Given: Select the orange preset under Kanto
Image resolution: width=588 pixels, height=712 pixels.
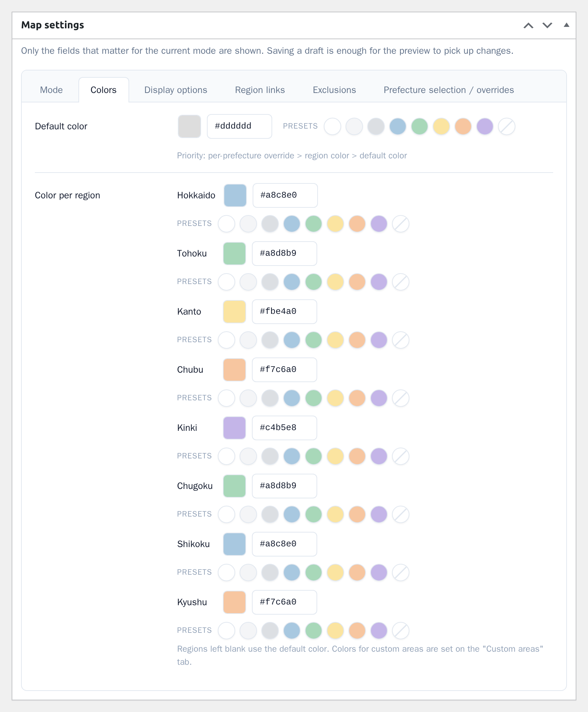Looking at the screenshot, I should [357, 340].
